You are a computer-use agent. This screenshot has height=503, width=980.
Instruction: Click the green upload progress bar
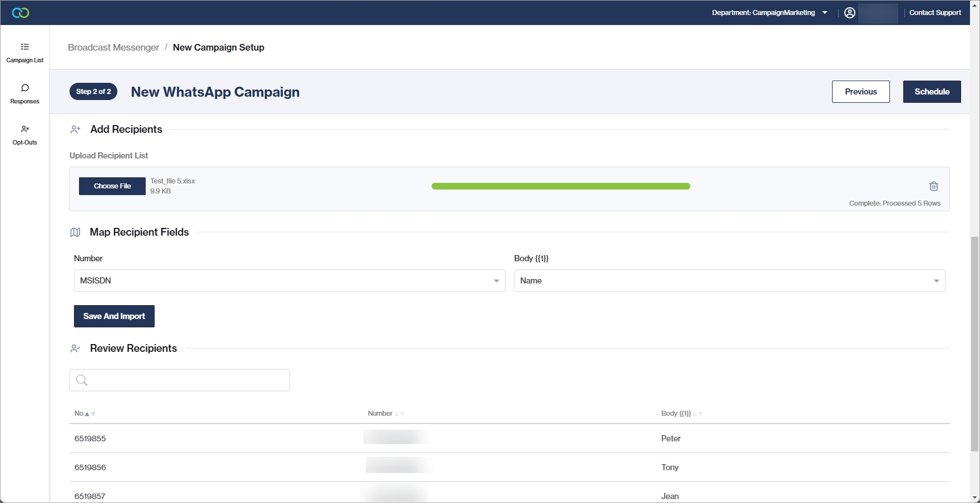[x=560, y=186]
